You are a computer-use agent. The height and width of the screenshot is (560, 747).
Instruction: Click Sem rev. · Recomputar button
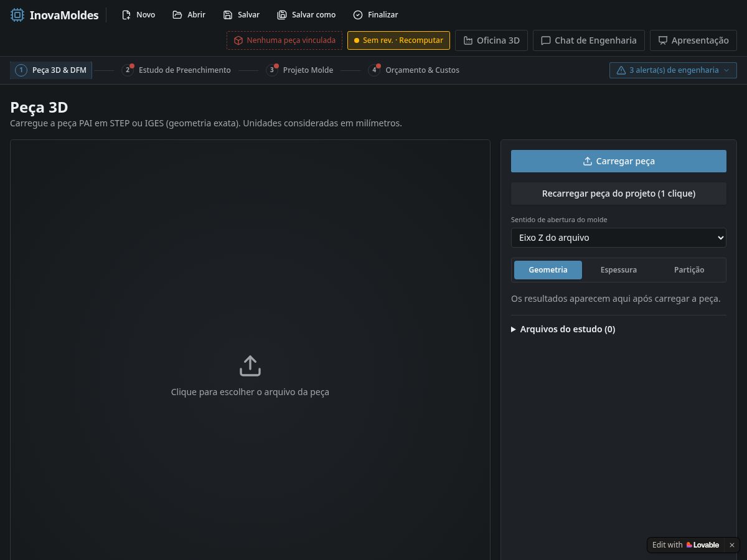[398, 40]
